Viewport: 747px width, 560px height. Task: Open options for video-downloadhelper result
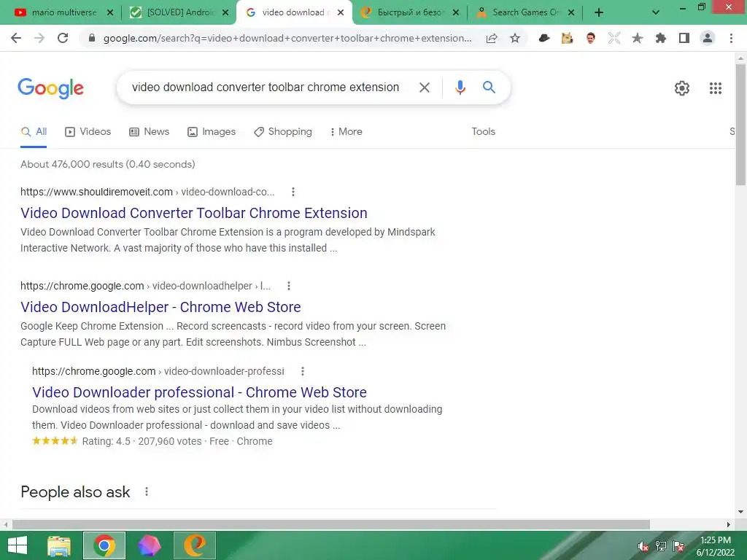[x=289, y=286]
